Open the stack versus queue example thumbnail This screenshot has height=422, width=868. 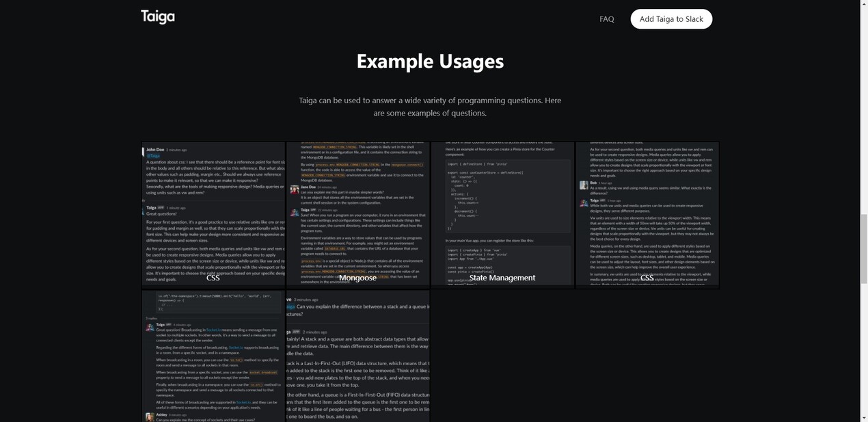pos(358,356)
